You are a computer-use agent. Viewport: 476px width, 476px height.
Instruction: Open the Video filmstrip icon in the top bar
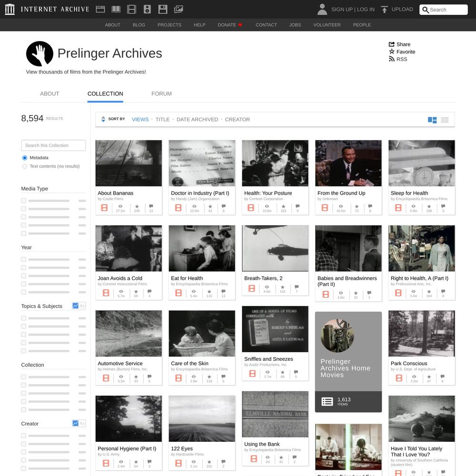[x=131, y=9]
